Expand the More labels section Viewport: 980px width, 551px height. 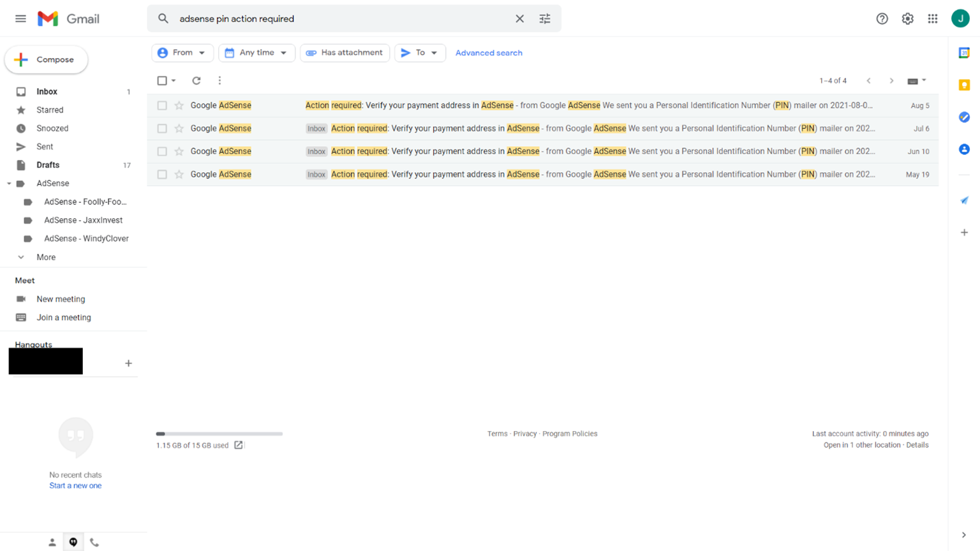(x=46, y=257)
